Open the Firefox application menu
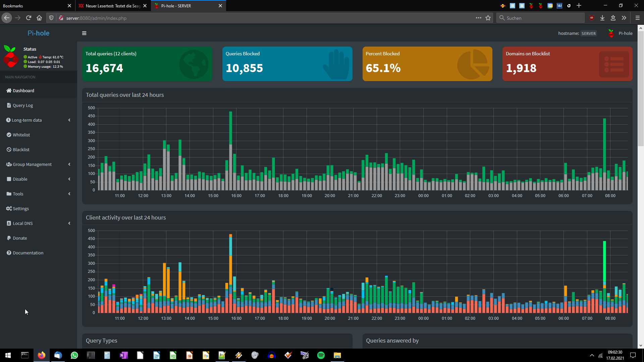 pyautogui.click(x=638, y=18)
